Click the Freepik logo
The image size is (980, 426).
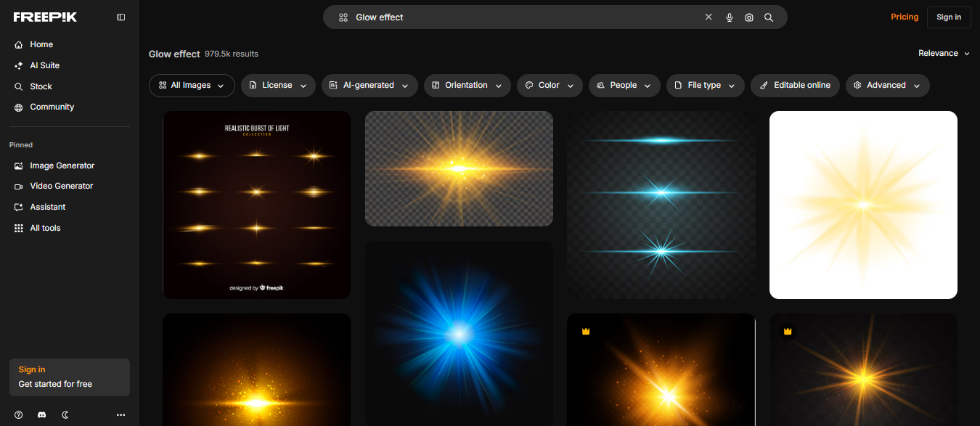45,17
